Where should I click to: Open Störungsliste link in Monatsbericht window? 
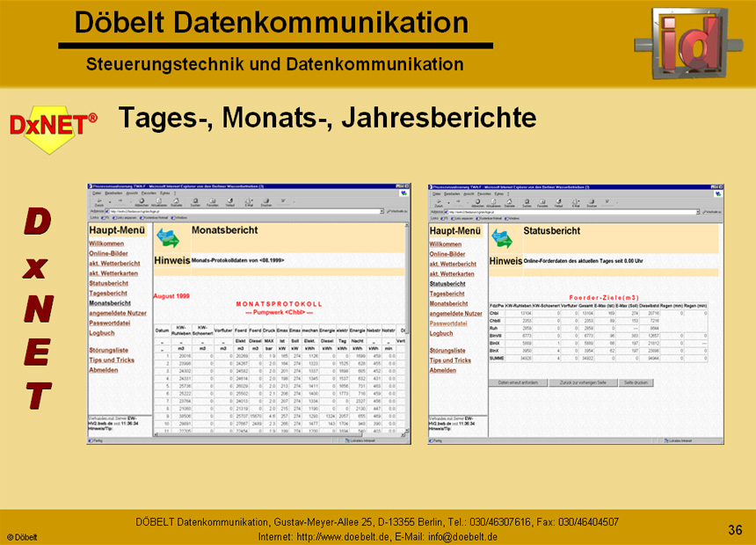pyautogui.click(x=108, y=350)
